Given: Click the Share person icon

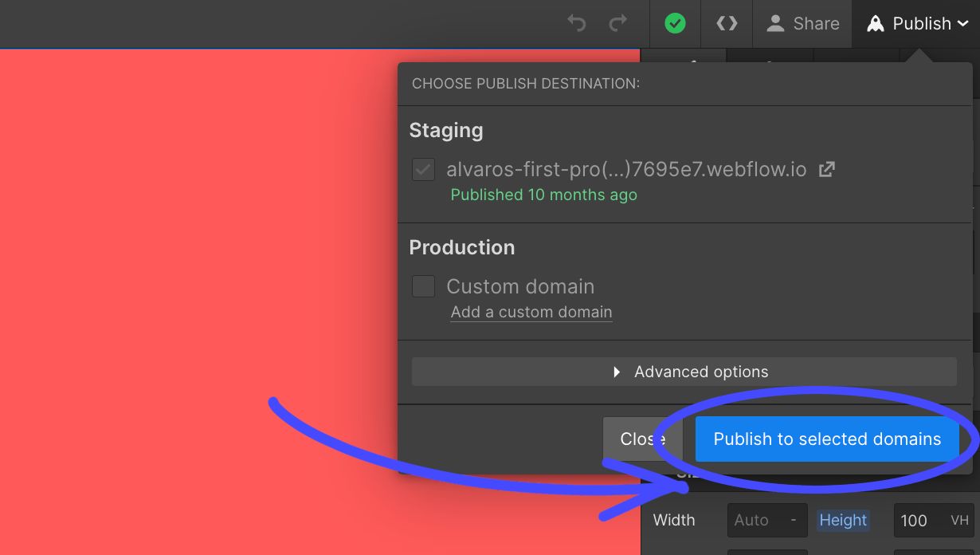Looking at the screenshot, I should [775, 23].
